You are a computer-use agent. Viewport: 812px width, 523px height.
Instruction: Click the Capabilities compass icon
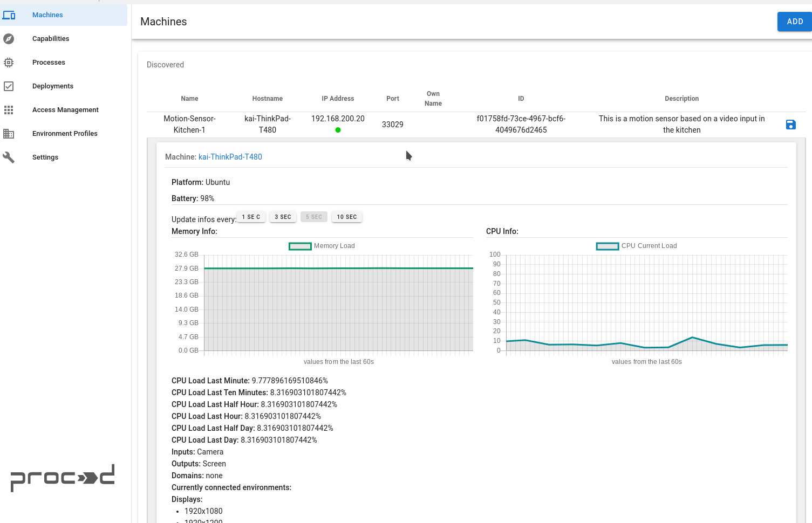click(9, 39)
